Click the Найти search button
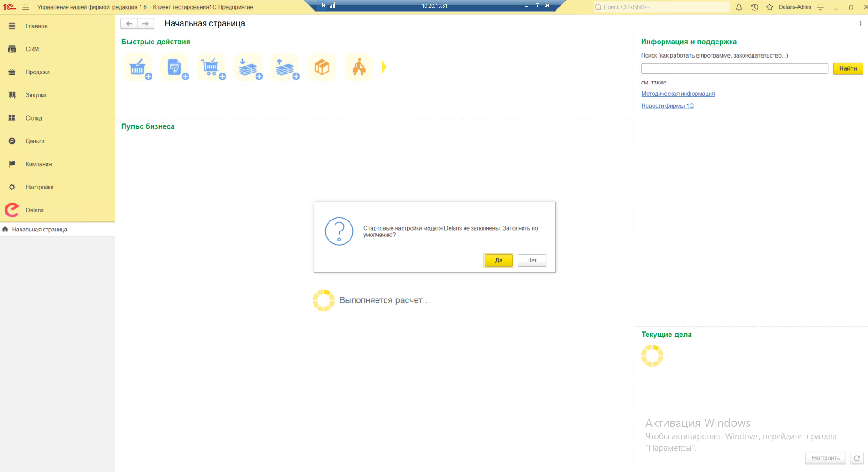Image resolution: width=868 pixels, height=472 pixels. [848, 68]
